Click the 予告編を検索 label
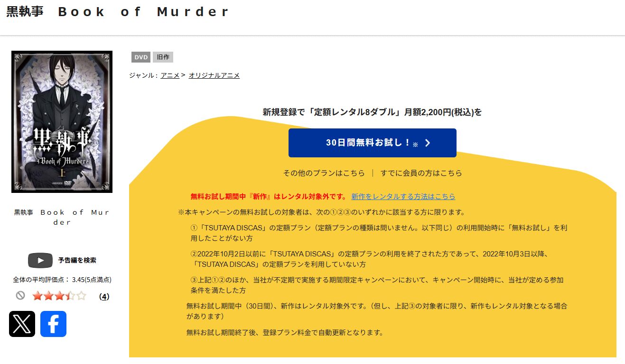The image size is (625, 364). [x=77, y=260]
